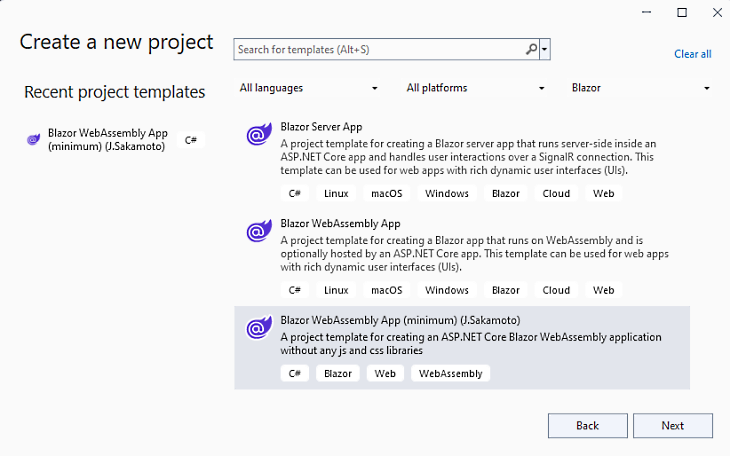
Task: Click the Back button
Action: 588,426
